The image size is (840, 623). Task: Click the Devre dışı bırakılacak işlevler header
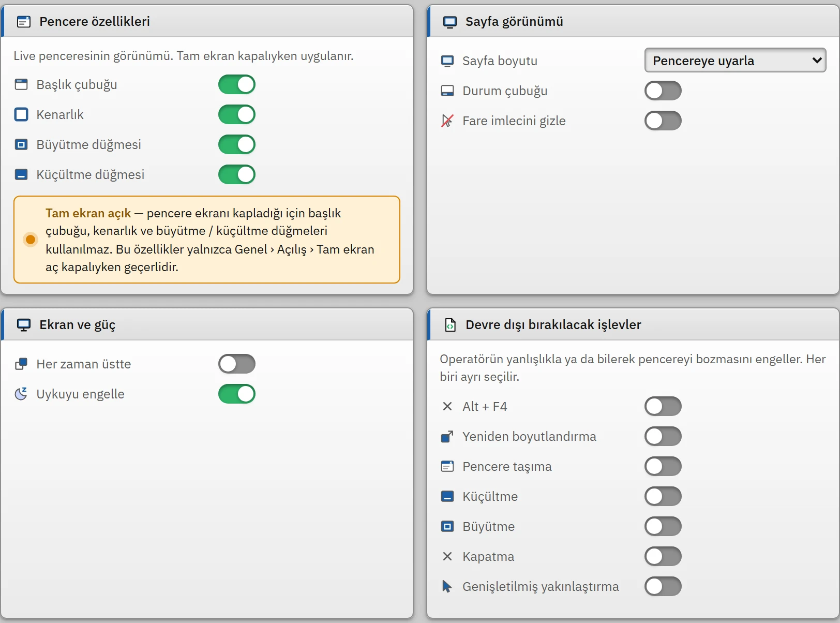[x=633, y=324]
